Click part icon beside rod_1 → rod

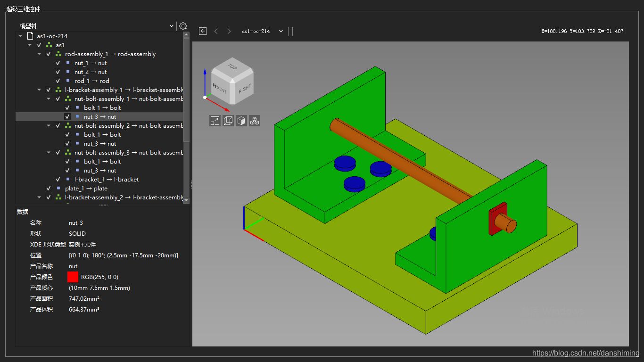pos(68,81)
